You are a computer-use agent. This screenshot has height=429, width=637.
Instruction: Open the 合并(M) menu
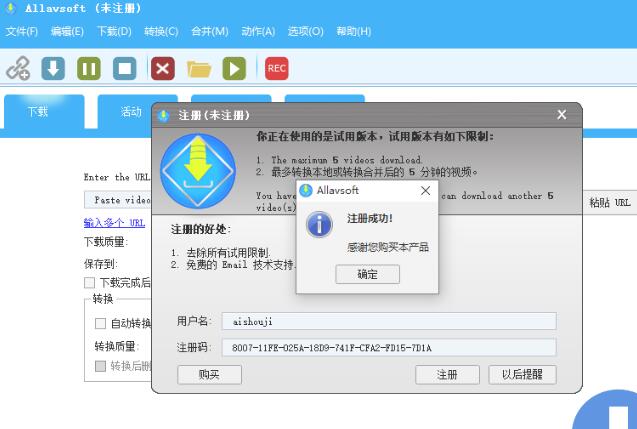point(210,31)
